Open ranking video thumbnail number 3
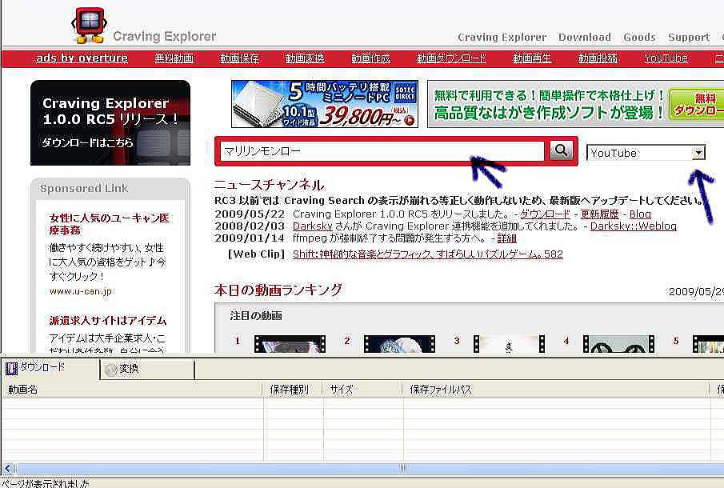 pyautogui.click(x=509, y=344)
